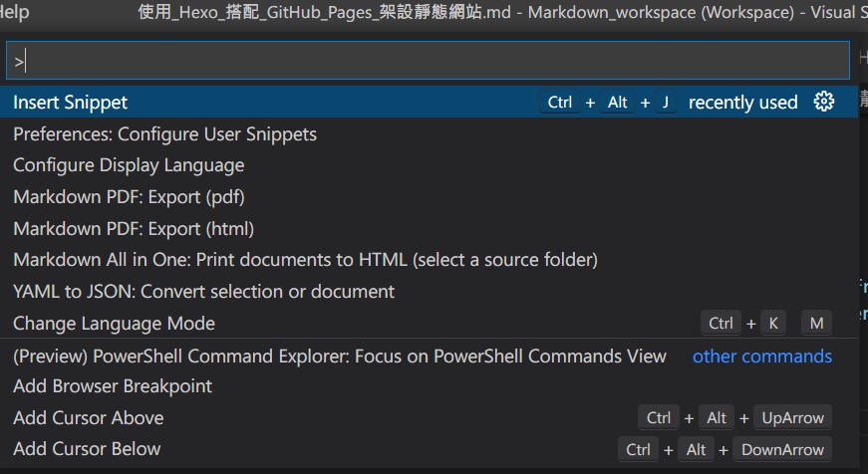
Task: Run YAML to JSON: Convert selection or document
Action: click(430, 292)
